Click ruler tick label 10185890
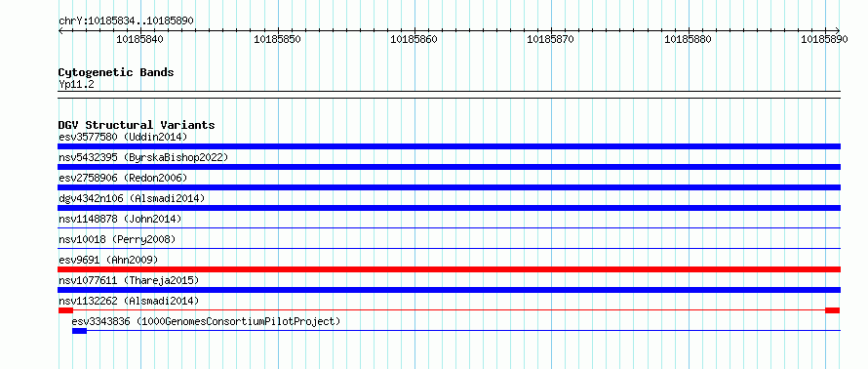The height and width of the screenshot is (369, 868). (824, 39)
